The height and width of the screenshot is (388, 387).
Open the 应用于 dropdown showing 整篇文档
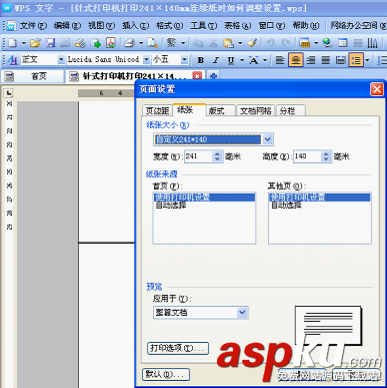[x=242, y=313]
